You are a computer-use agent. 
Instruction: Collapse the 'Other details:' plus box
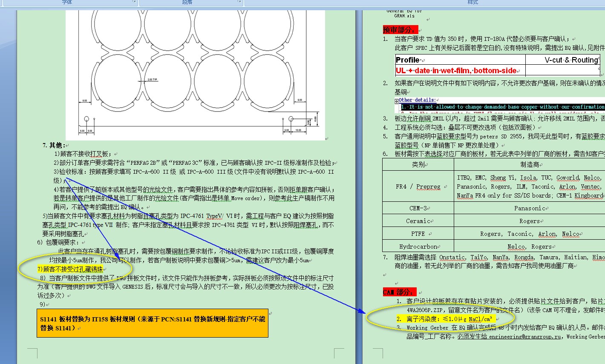(396, 101)
